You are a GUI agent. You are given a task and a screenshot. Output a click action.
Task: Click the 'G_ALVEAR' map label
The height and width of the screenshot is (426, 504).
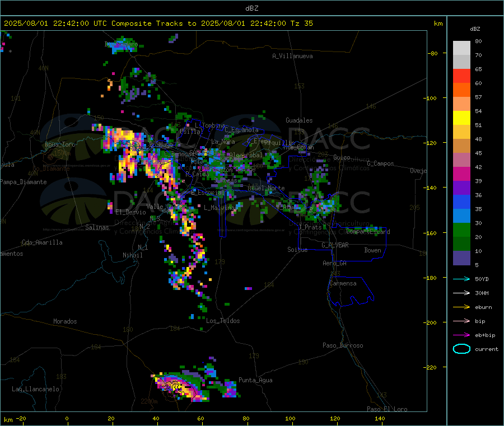point(335,245)
